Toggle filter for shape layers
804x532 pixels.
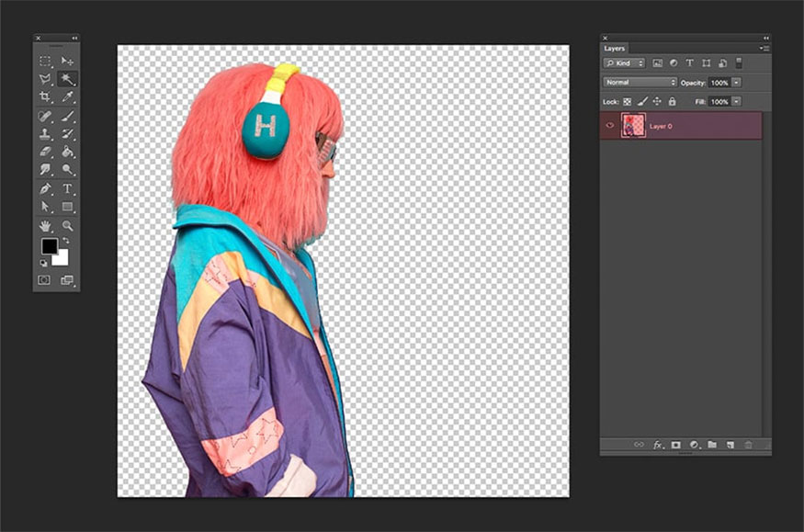click(x=706, y=63)
